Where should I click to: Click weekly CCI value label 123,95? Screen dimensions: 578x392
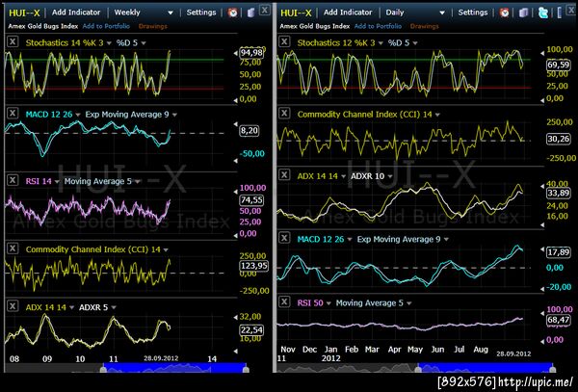[x=254, y=266]
